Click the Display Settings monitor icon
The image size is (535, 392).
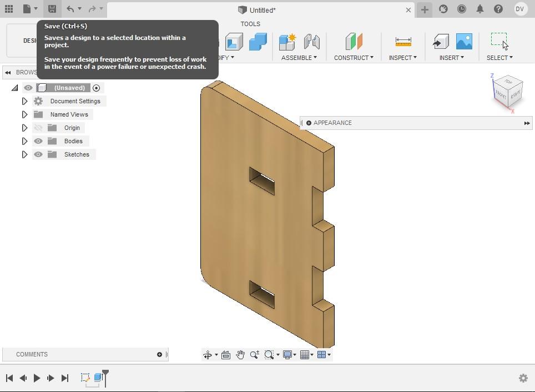(287, 355)
